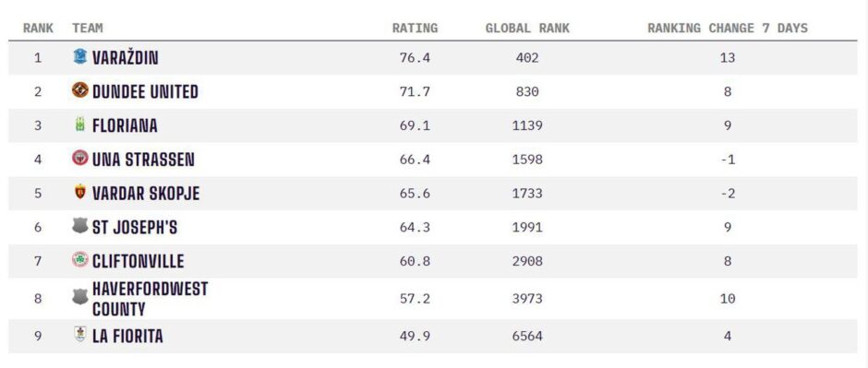Sort by the RANK column header
The width and height of the screenshot is (868, 368).
pyautogui.click(x=38, y=29)
